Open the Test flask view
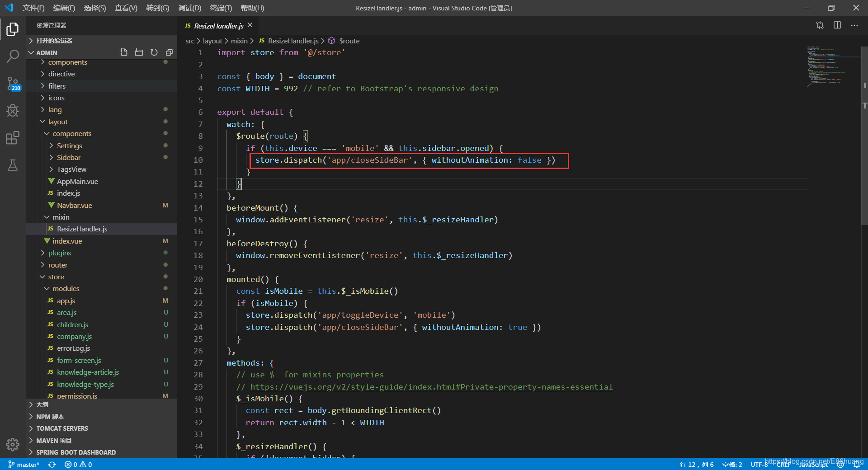 13,165
